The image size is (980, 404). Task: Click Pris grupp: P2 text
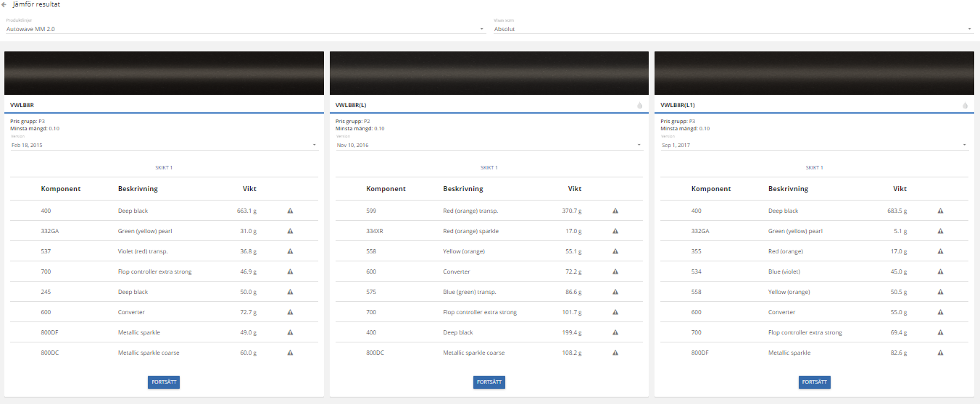coord(353,121)
